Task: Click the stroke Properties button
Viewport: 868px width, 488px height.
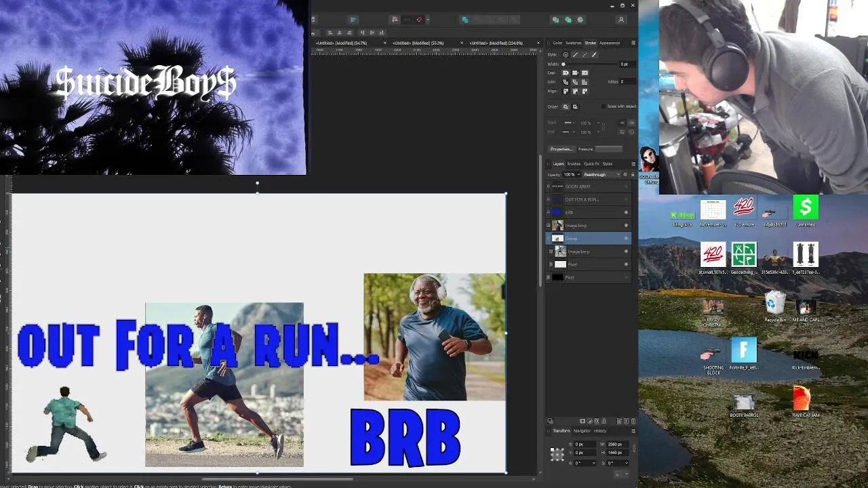Action: pos(561,149)
